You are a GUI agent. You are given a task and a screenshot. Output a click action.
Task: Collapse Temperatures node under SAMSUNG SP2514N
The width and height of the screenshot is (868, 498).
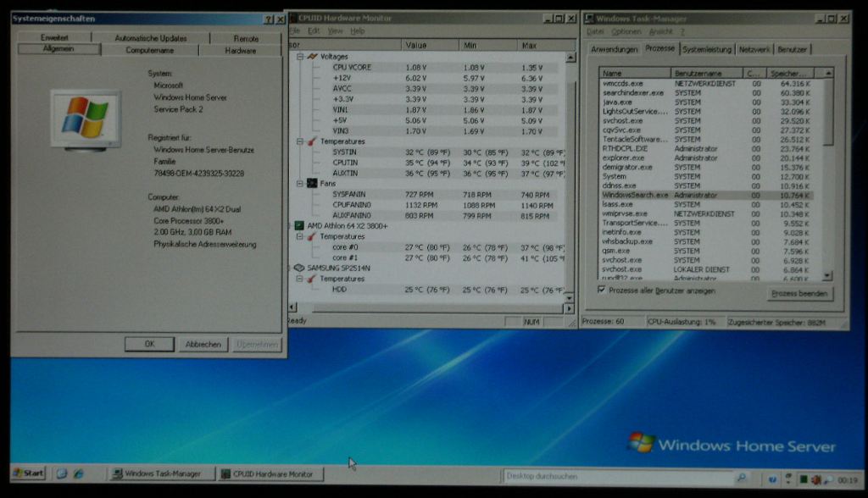pyautogui.click(x=300, y=279)
